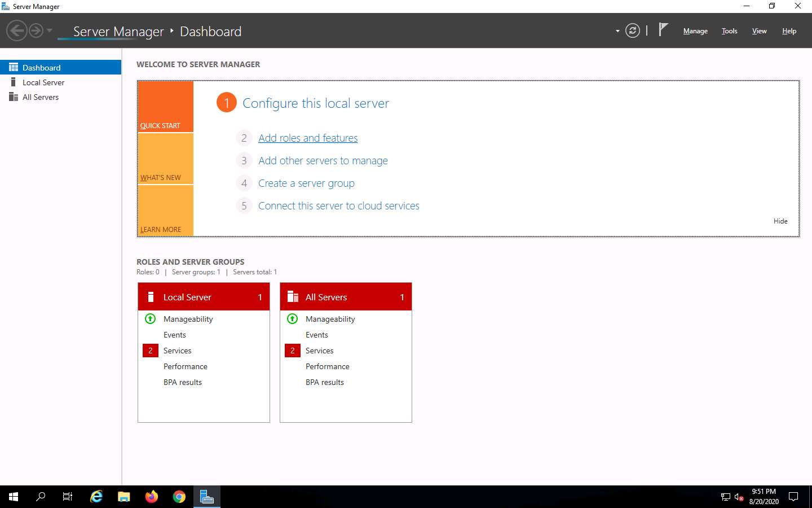This screenshot has height=508, width=812.
Task: Click Configure this local server
Action: 316,103
